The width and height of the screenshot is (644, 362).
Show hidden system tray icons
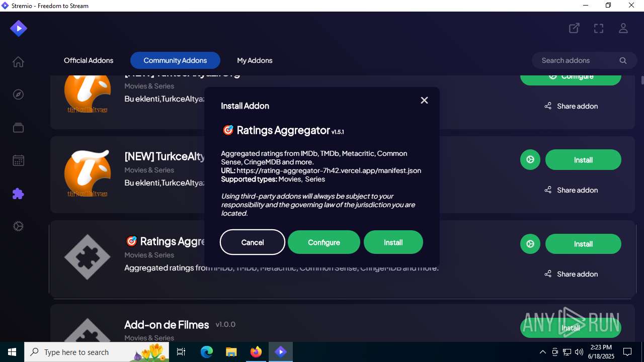(x=542, y=352)
